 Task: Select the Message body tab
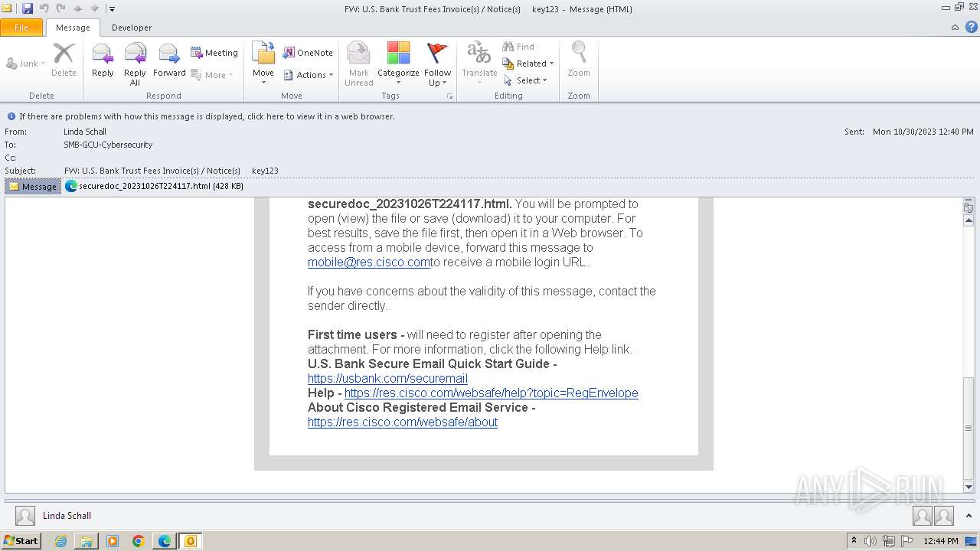pos(33,186)
